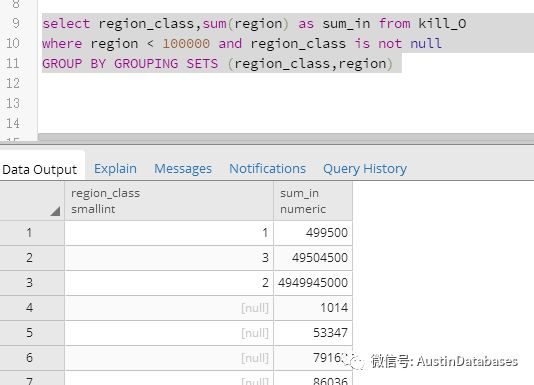The image size is (534, 385).
Task: Select result row number 3
Action: [32, 283]
